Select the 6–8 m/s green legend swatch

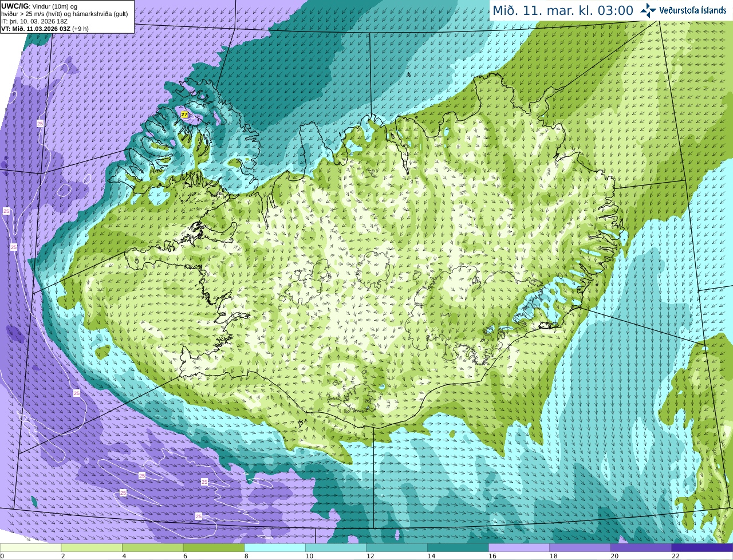(x=214, y=547)
